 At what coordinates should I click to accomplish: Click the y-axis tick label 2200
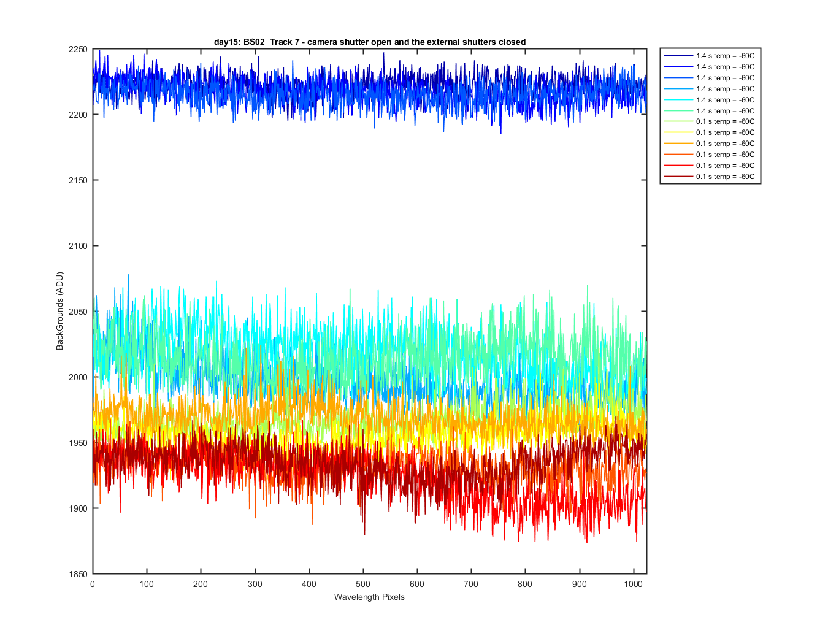click(78, 115)
